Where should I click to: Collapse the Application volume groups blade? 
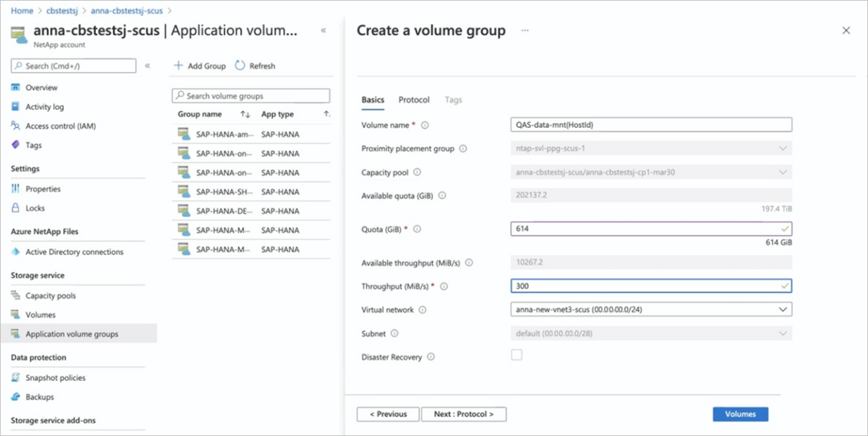(323, 30)
